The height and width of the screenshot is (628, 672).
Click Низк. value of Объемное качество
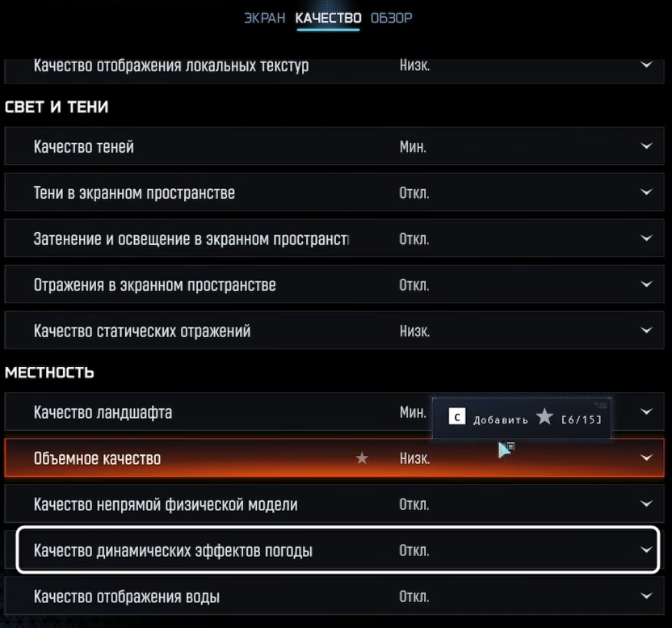pyautogui.click(x=414, y=458)
